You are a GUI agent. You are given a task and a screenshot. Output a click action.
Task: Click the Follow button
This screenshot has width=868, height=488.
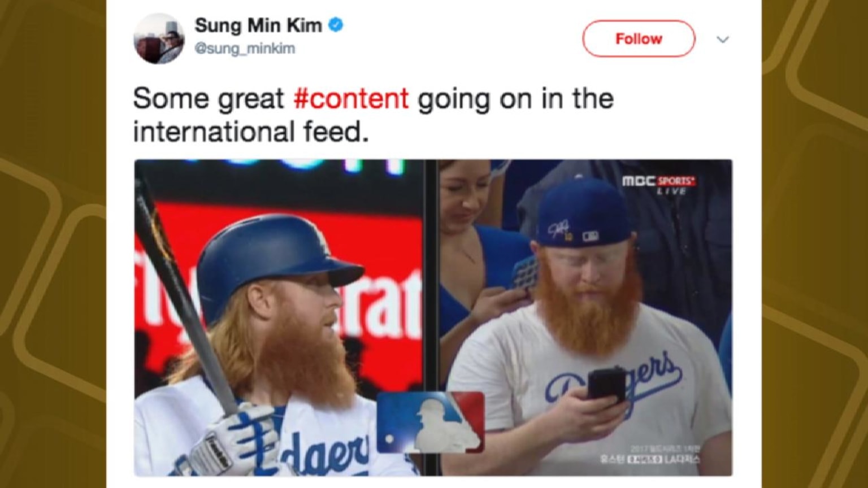point(639,38)
